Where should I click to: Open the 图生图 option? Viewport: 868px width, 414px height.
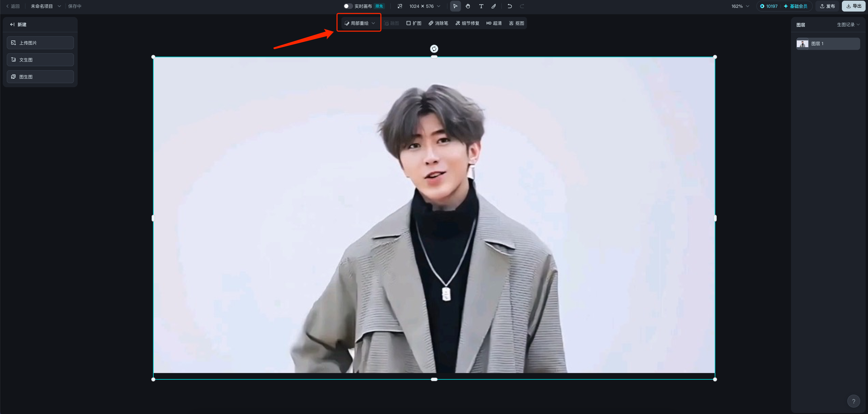click(40, 77)
